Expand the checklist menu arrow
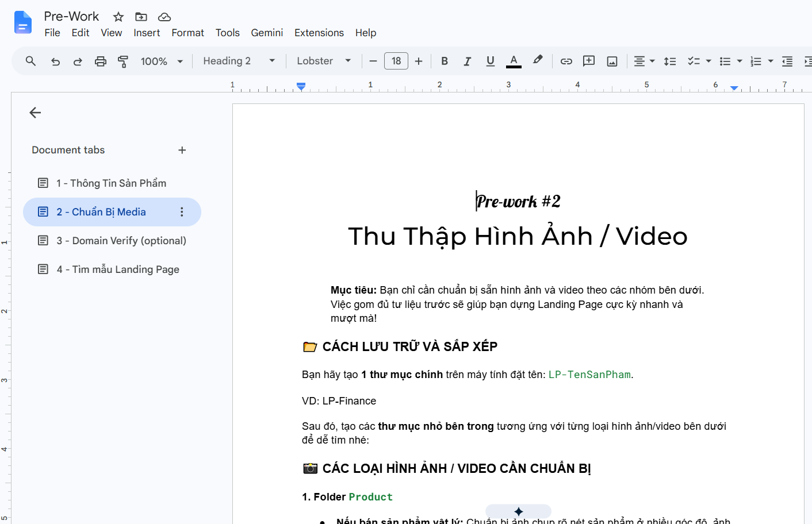Screen dimensions: 812x524 point(708,61)
